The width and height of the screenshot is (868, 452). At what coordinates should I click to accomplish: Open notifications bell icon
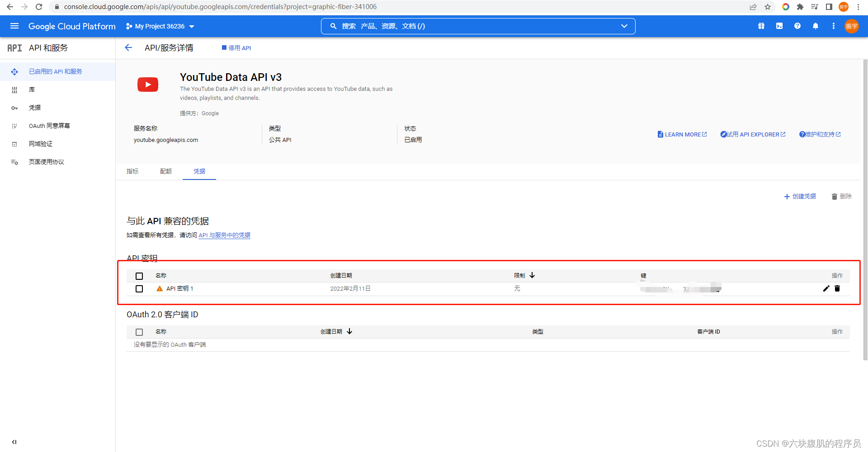[x=816, y=26]
